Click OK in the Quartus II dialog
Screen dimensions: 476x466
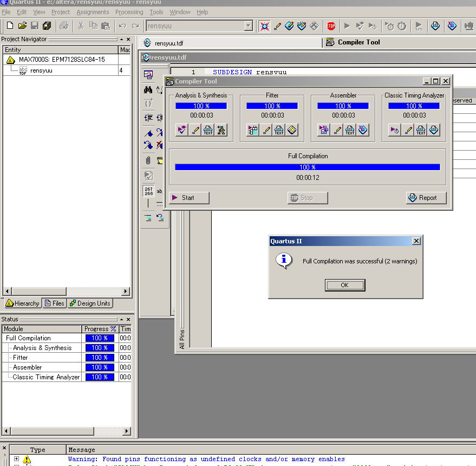(345, 285)
